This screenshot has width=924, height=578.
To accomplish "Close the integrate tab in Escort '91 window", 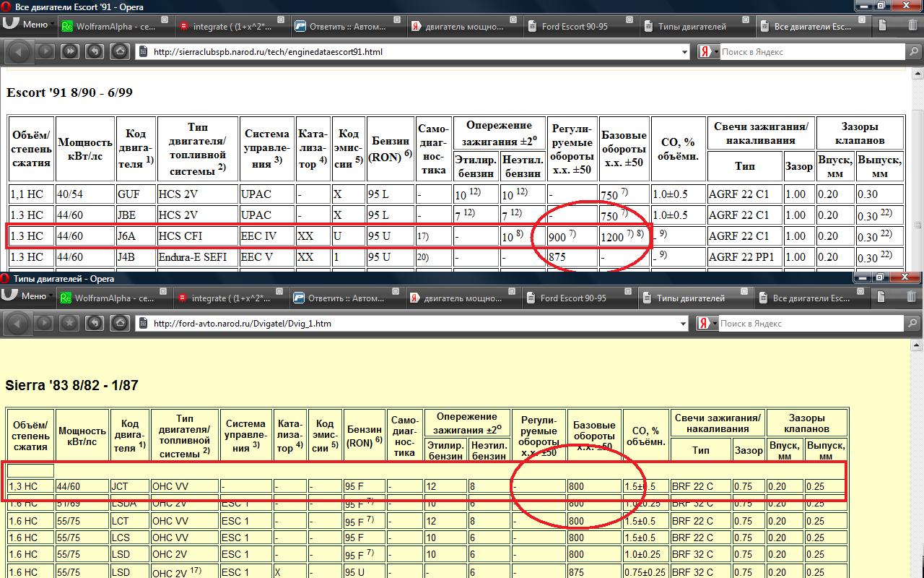I will coord(281,21).
